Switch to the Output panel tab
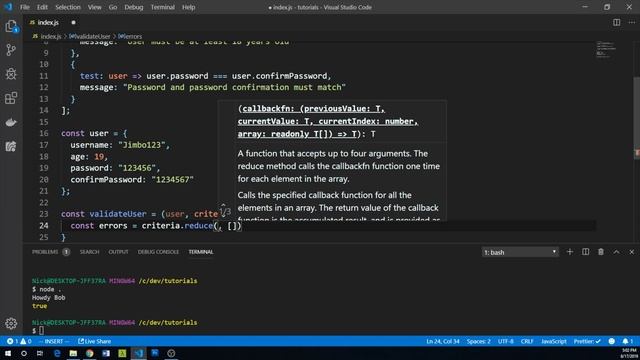The image size is (640, 360). (118, 252)
